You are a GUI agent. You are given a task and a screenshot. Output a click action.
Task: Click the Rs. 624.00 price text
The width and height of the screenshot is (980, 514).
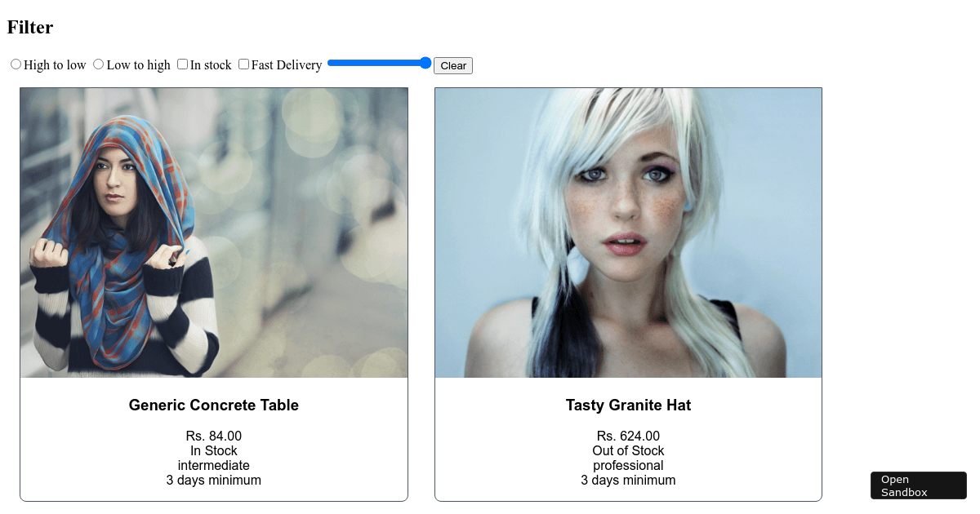[628, 436]
